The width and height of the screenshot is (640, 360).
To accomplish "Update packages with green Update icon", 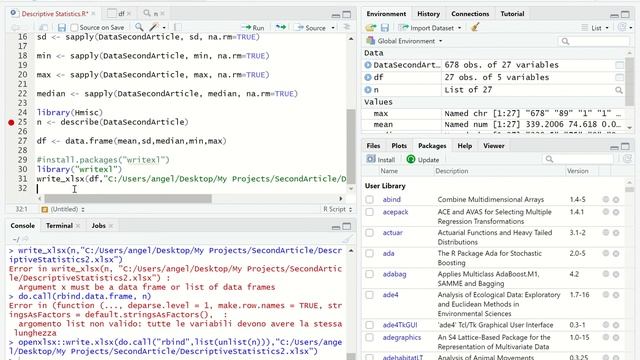I will click(x=423, y=160).
